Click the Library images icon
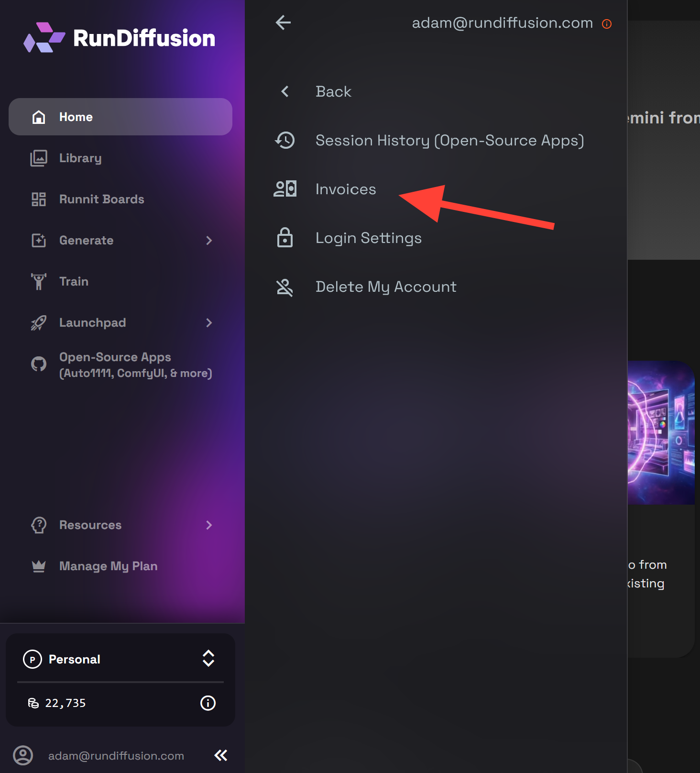Screen dimensions: 700x773 tap(39, 158)
